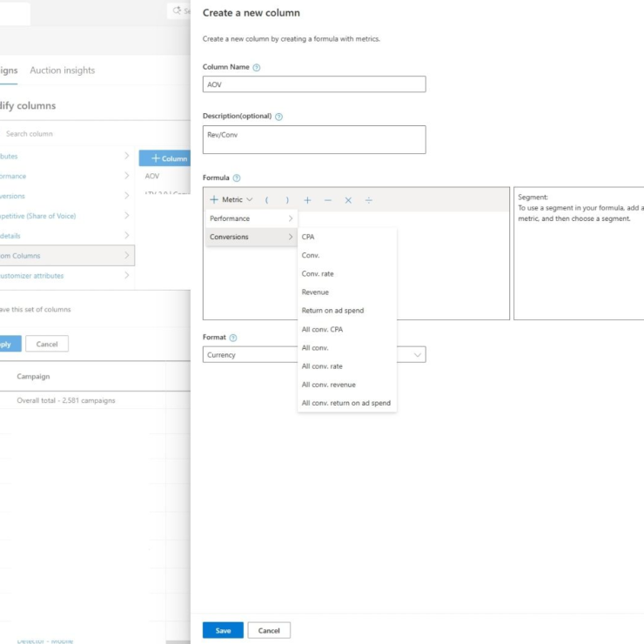Image resolution: width=644 pixels, height=644 pixels.
Task: Insert the plus operator in formula
Action: 307,200
